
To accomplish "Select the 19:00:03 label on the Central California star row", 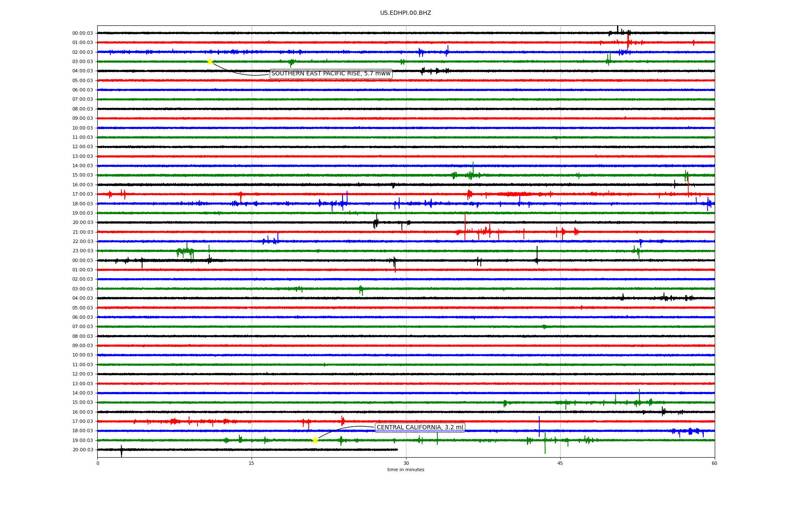I will tap(83, 441).
